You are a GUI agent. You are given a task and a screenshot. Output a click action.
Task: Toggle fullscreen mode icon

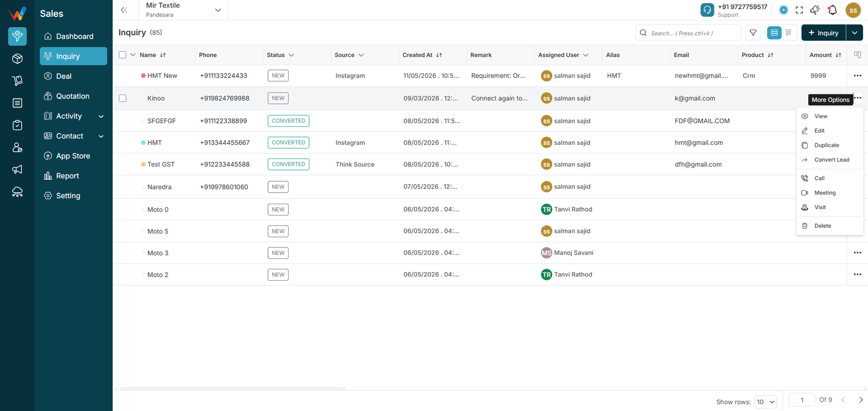pos(799,10)
